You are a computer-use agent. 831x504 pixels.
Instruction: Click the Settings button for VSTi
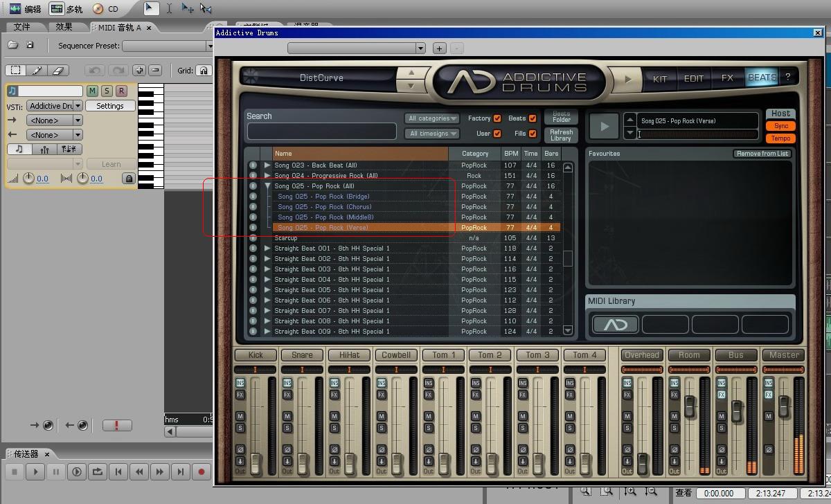click(x=110, y=106)
